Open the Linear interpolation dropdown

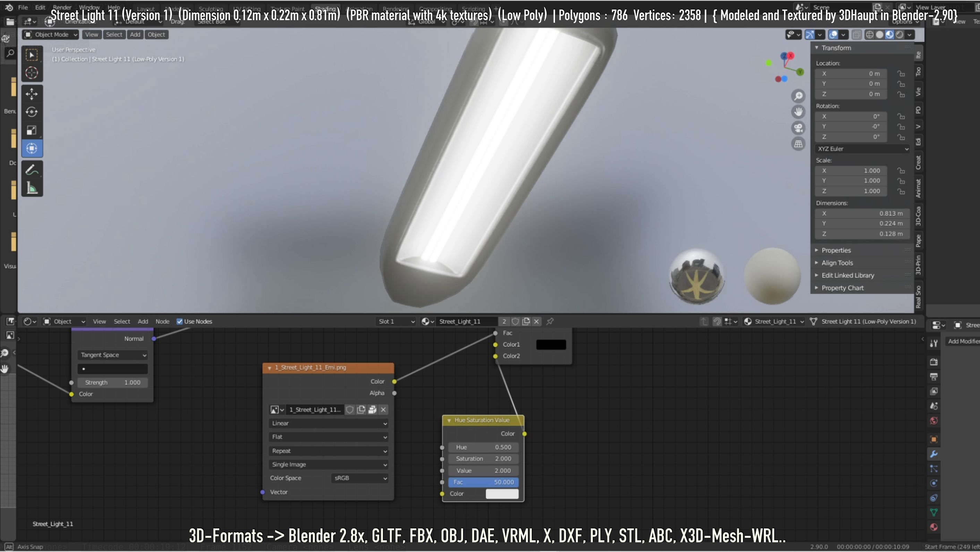tap(329, 423)
